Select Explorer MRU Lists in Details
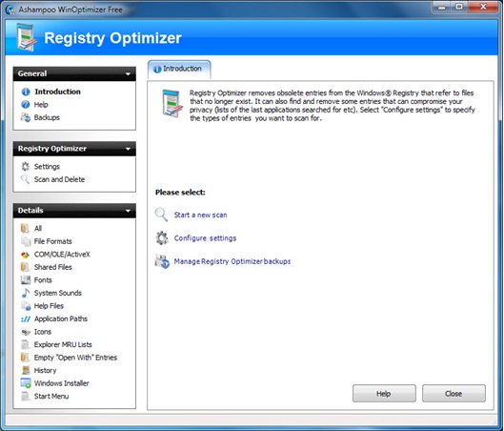 click(x=63, y=344)
